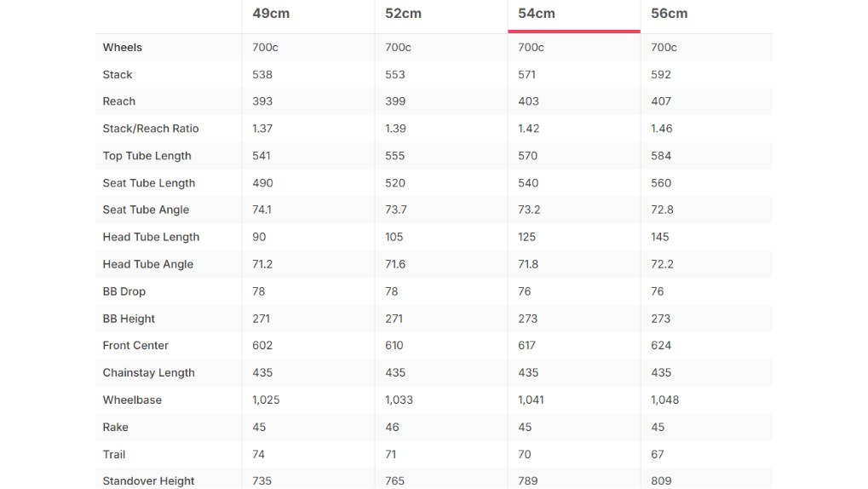Click the Head Tube Length row label
Image resolution: width=868 pixels, height=489 pixels.
151,237
